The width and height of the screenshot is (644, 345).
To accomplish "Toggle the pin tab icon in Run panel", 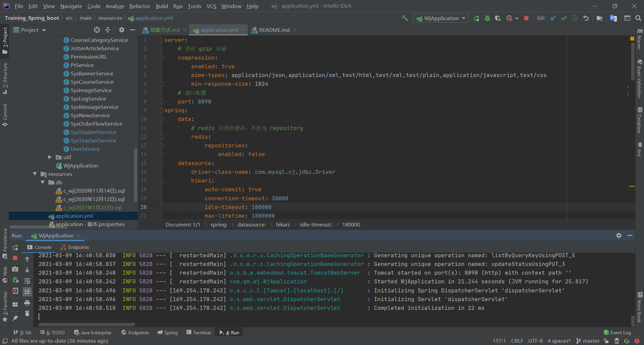I will click(x=15, y=318).
